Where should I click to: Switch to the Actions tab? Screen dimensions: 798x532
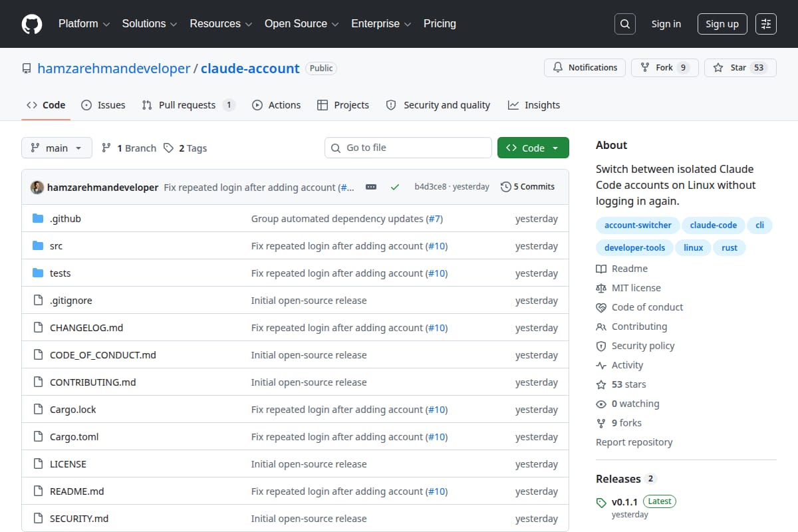click(x=276, y=105)
